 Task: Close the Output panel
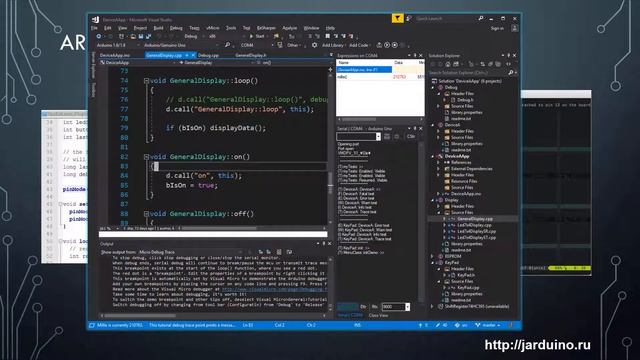[x=329, y=244]
